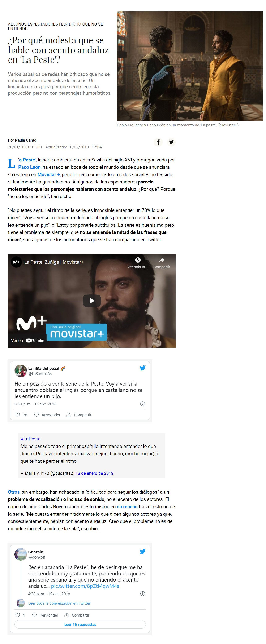Share article via Twitter icon
The image size is (266, 644).
pyautogui.click(x=171, y=142)
